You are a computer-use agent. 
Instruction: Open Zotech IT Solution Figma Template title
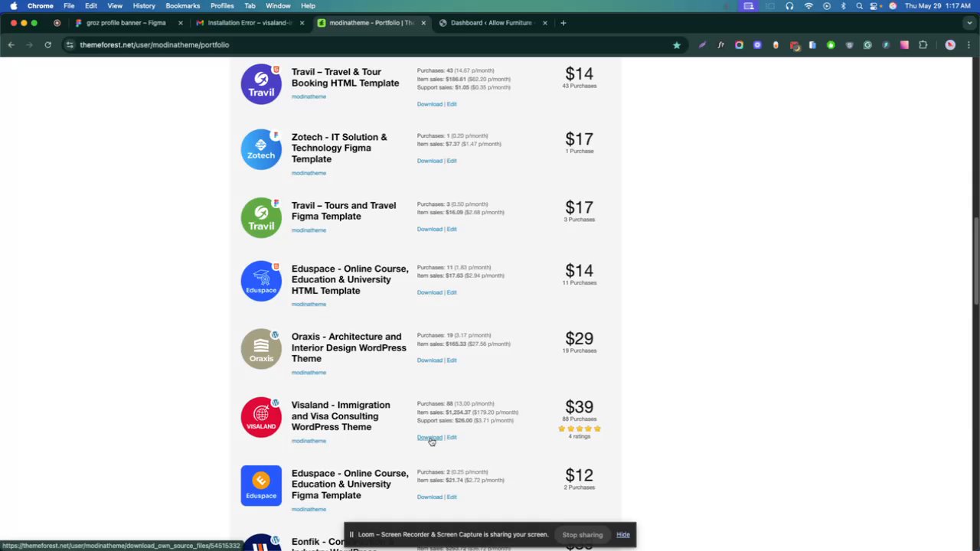coord(339,148)
